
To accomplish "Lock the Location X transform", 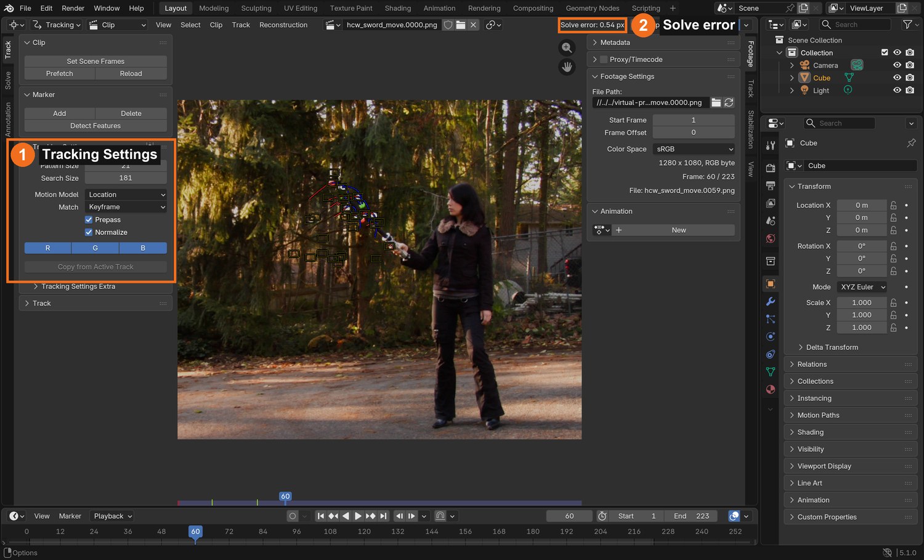I will tap(893, 205).
